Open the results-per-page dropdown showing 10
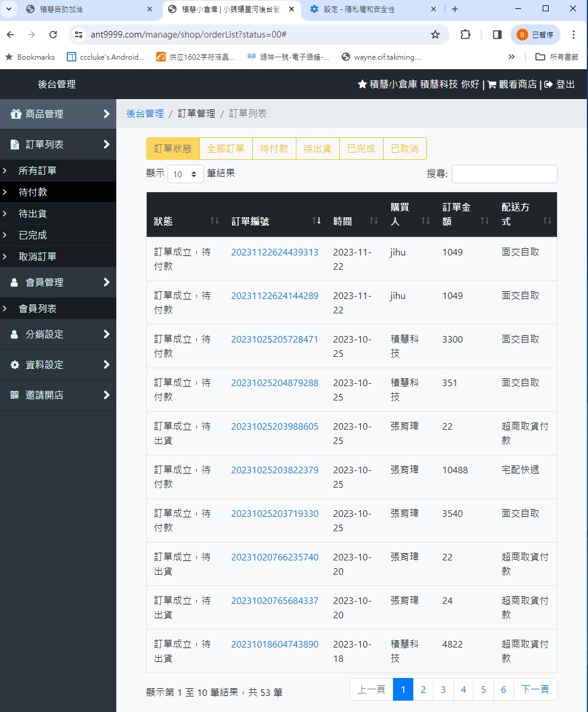 point(185,174)
